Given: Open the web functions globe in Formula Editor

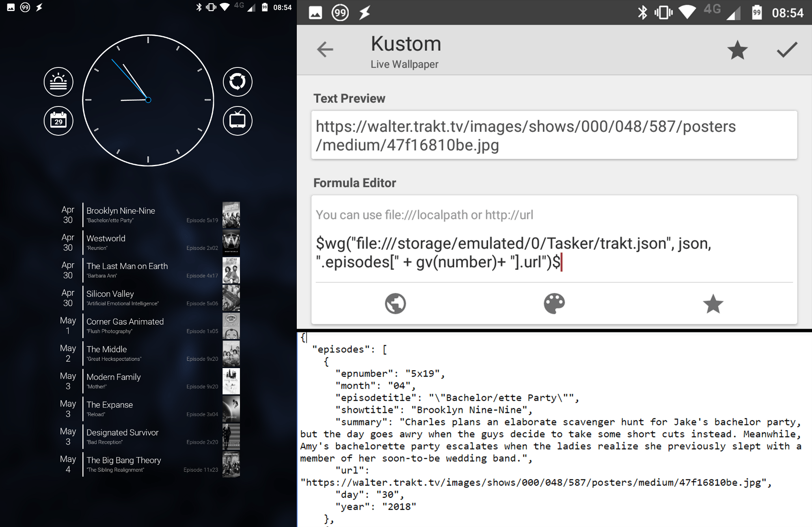Looking at the screenshot, I should click(395, 303).
